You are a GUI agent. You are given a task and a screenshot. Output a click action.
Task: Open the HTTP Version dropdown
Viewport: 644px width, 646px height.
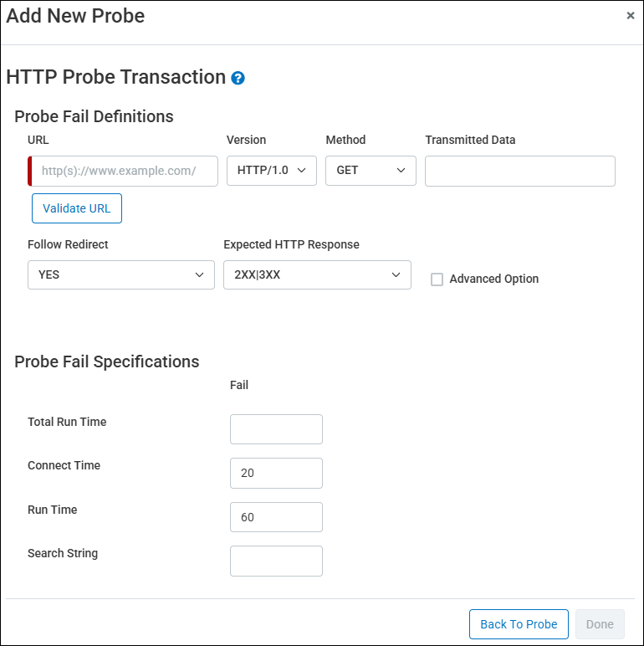[272, 171]
